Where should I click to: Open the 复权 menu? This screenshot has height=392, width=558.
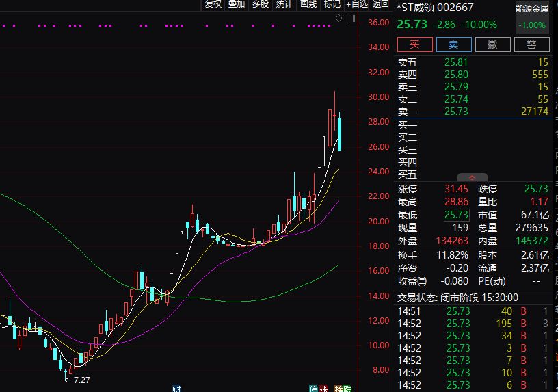(x=213, y=4)
